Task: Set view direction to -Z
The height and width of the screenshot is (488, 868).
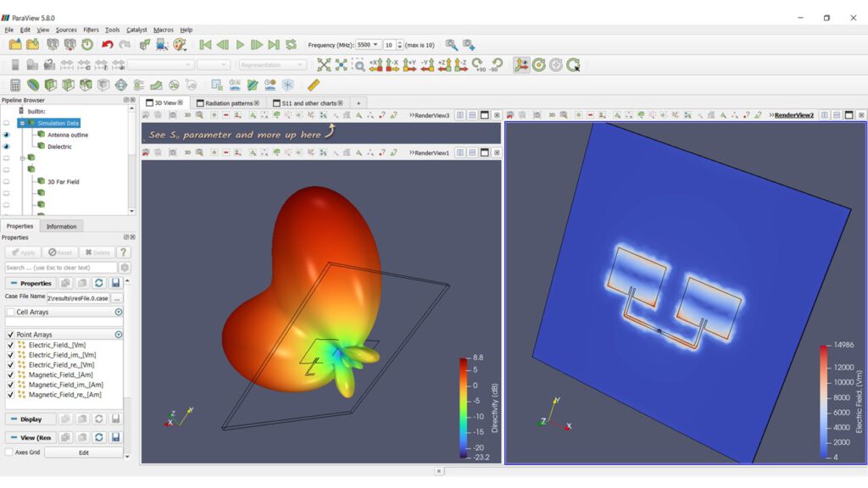Action: (461, 65)
